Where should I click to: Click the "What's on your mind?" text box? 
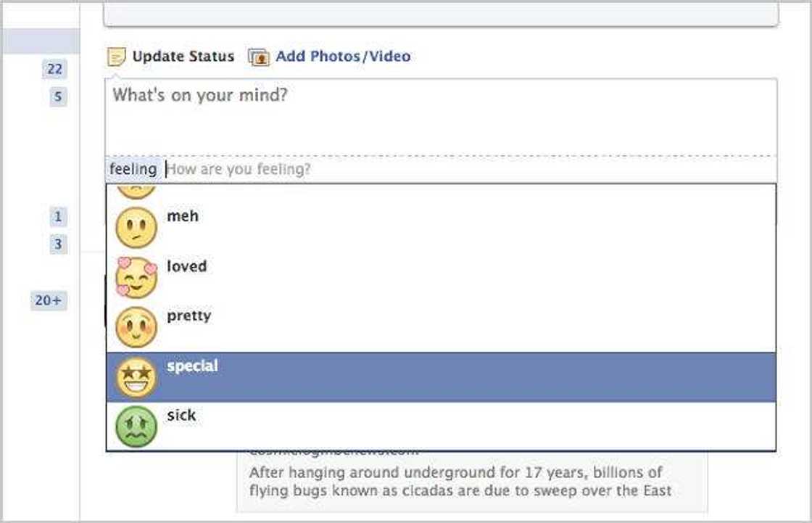pos(441,116)
